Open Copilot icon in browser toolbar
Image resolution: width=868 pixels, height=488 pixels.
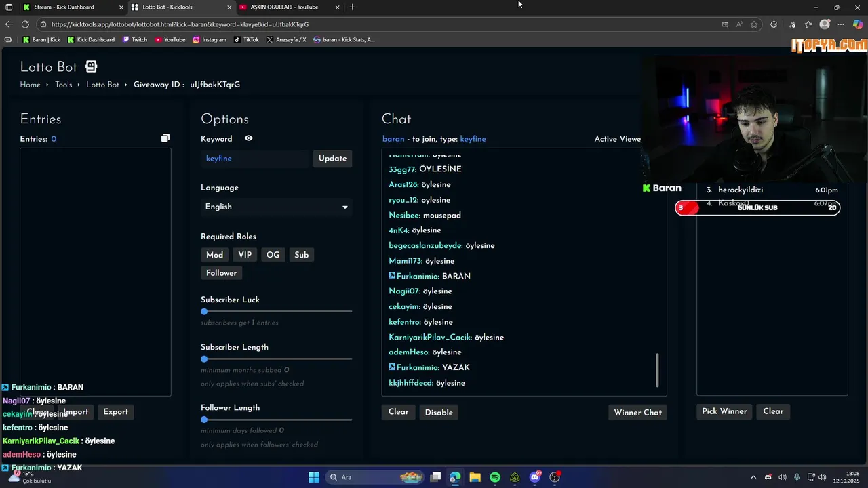858,24
